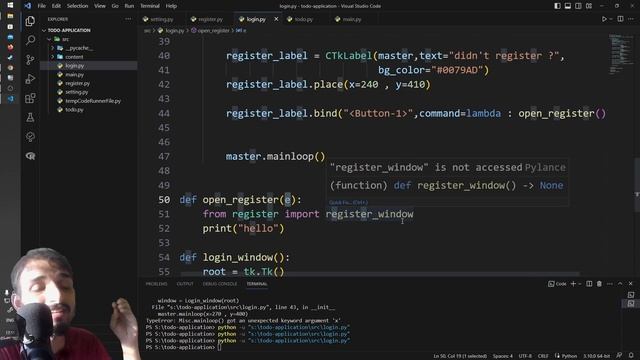This screenshot has height=360, width=640.
Task: Open the View menu
Action: pos(100,6)
